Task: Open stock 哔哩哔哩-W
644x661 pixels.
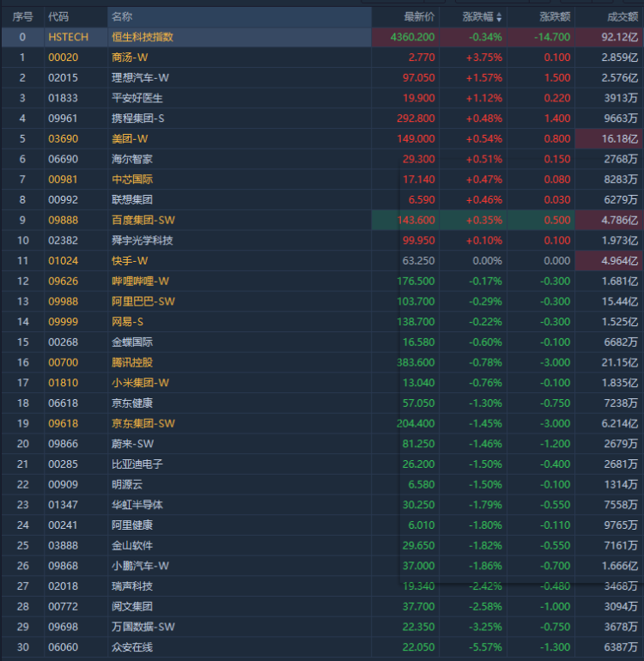Action: click(x=140, y=282)
